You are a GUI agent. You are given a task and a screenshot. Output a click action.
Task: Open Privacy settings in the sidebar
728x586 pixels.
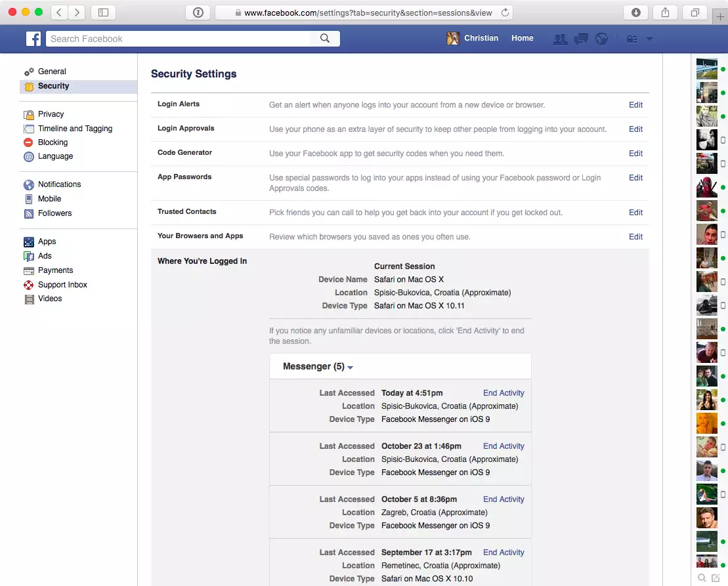click(x=51, y=114)
